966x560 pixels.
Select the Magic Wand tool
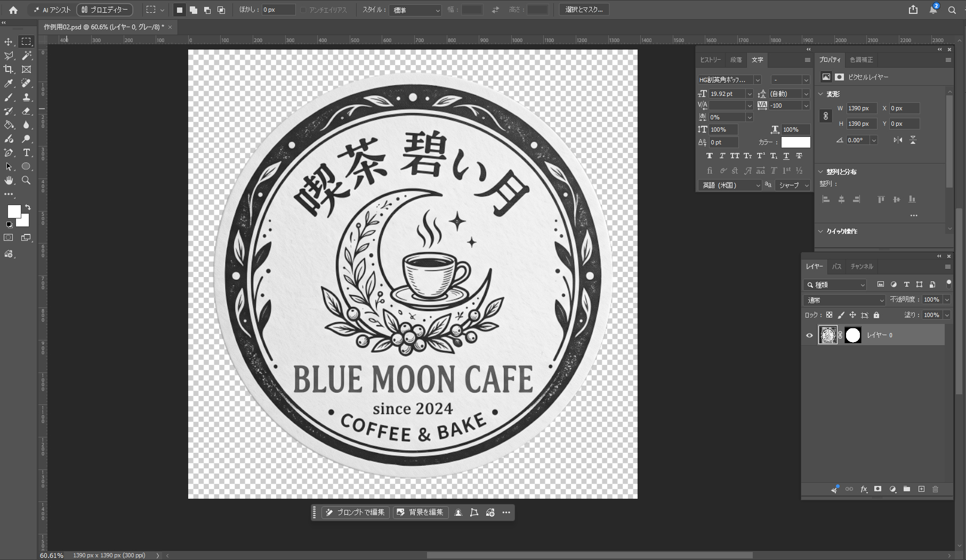(26, 55)
